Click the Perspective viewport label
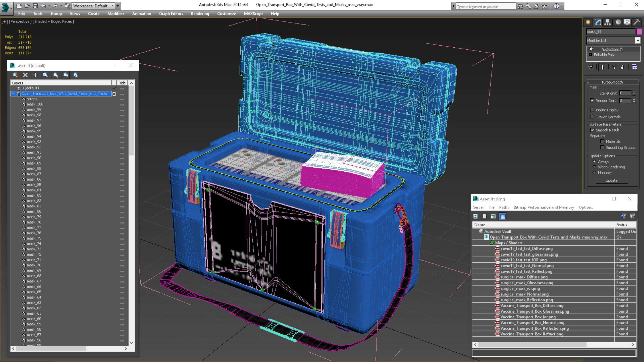The height and width of the screenshot is (362, 644). click(x=20, y=21)
